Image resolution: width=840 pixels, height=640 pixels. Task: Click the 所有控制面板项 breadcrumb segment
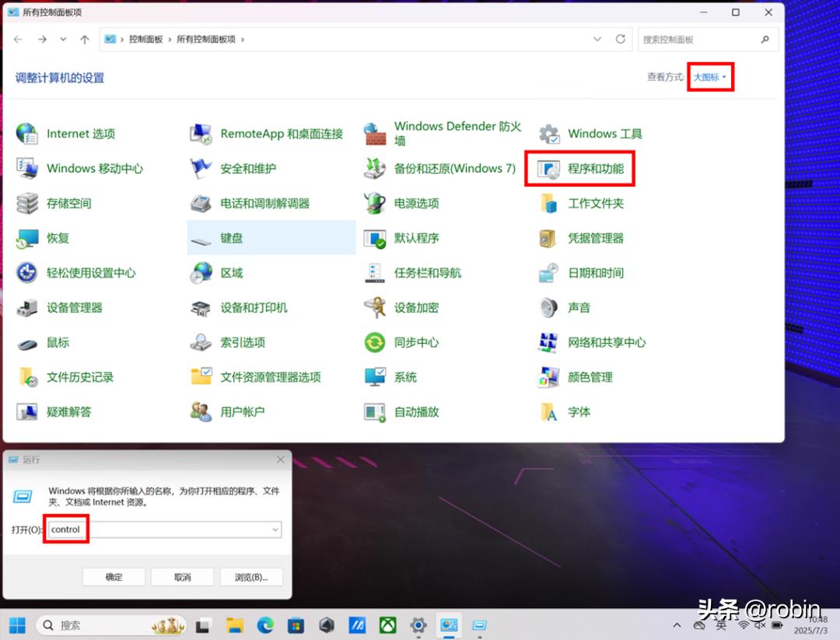point(206,39)
